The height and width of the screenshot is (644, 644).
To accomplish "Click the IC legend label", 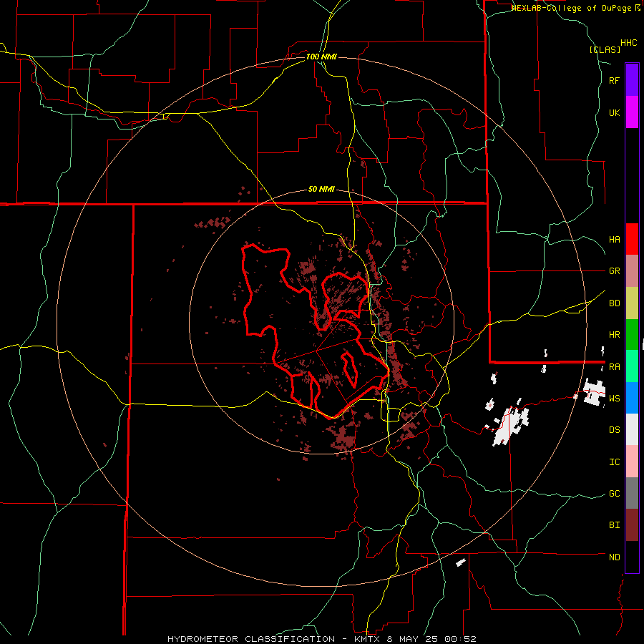I will coord(614,462).
